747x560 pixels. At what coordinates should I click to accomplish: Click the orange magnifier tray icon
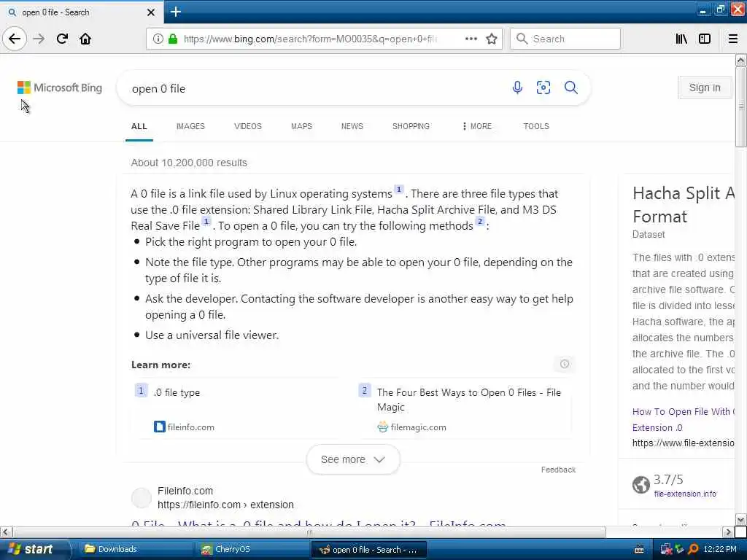pyautogui.click(x=693, y=550)
